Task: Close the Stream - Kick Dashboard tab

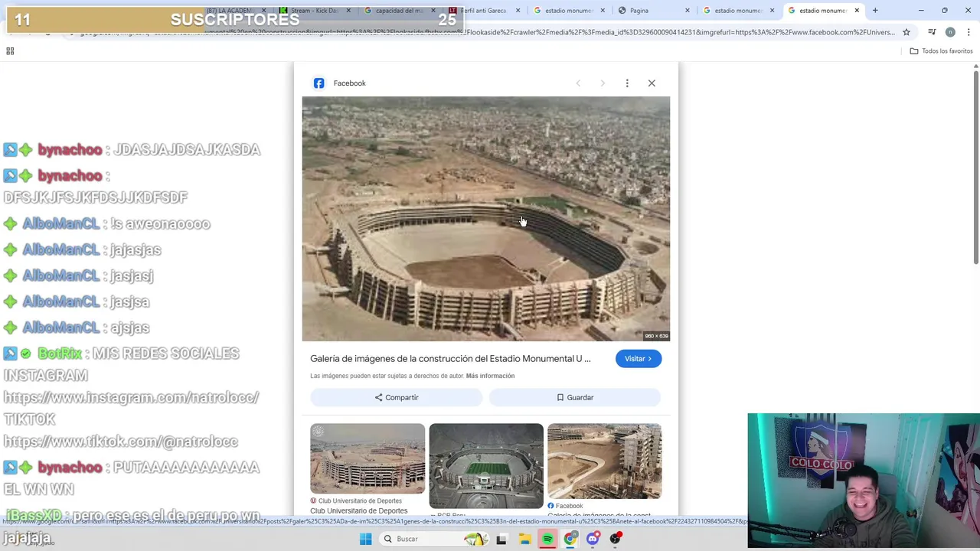Action: pyautogui.click(x=348, y=11)
